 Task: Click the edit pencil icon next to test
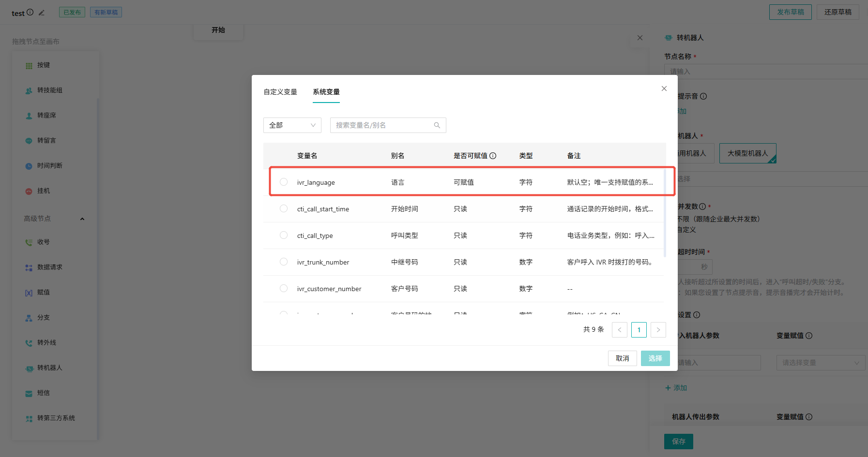coord(42,13)
